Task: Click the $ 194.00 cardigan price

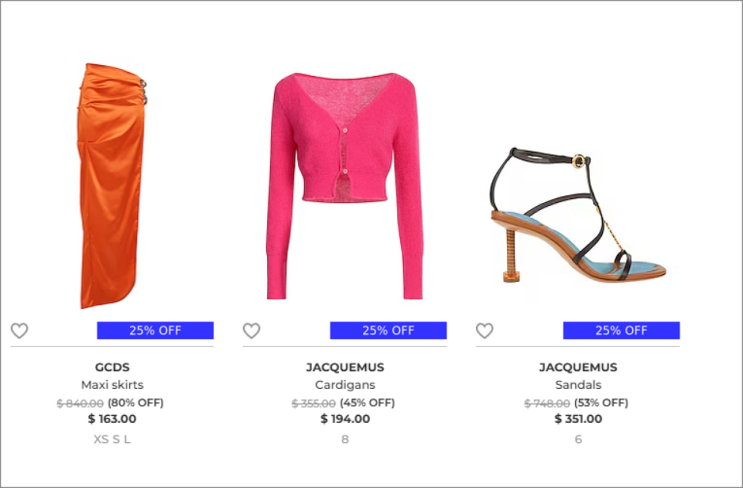Action: (x=345, y=419)
